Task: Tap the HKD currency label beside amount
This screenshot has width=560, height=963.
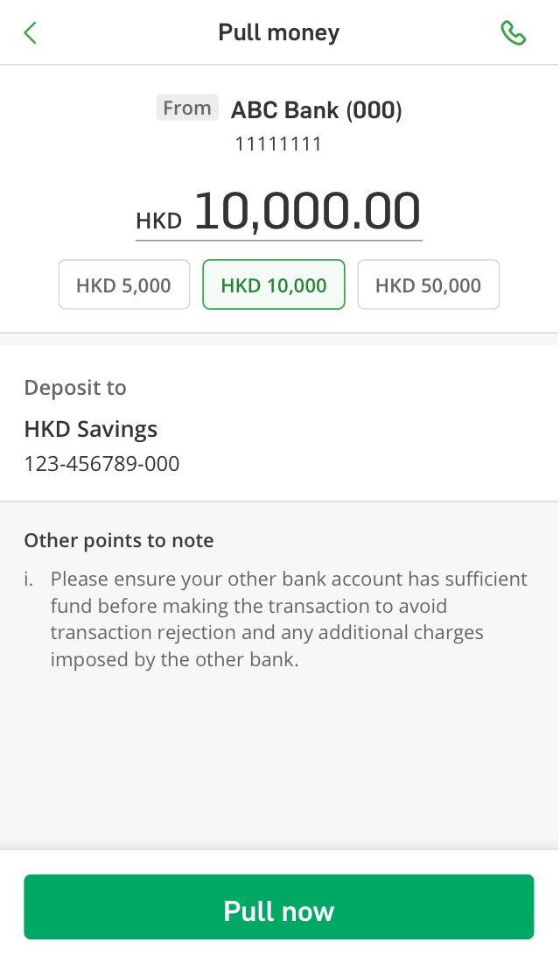Action: 158,221
